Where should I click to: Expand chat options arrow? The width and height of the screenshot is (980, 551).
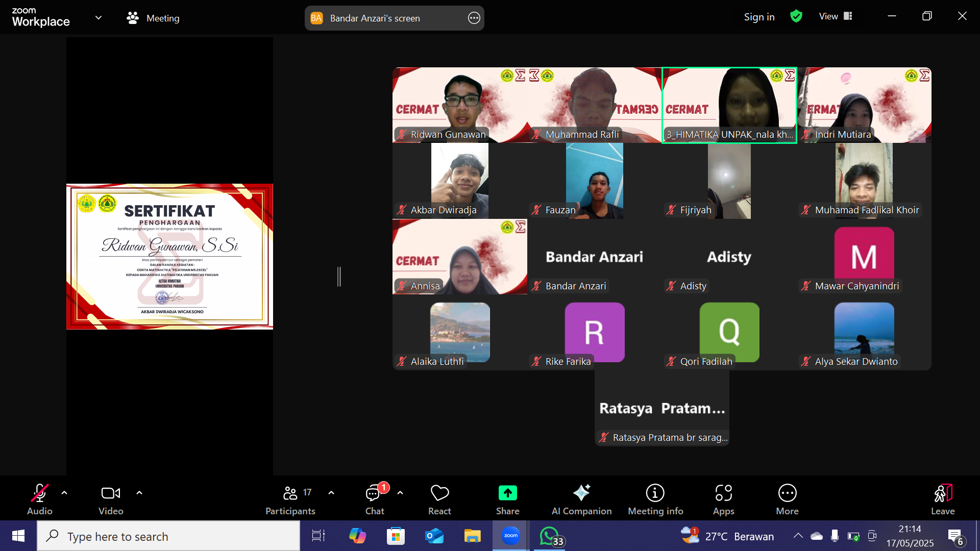tap(400, 493)
